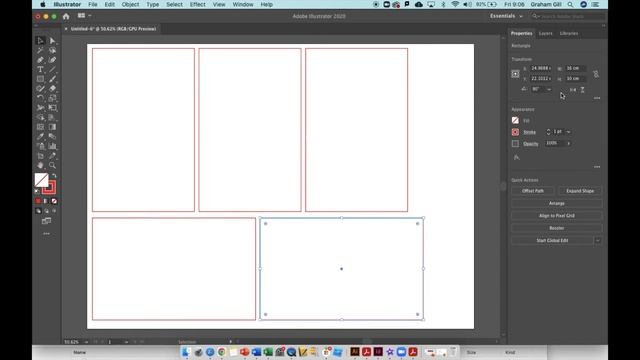Open the Window menu
This screenshot has width=640, height=360.
tap(243, 4)
